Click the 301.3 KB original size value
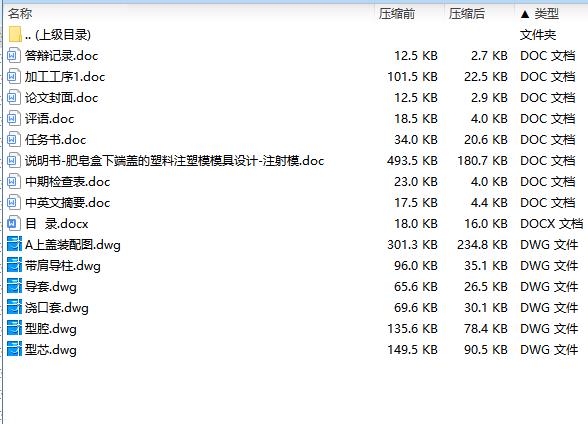 click(412, 245)
